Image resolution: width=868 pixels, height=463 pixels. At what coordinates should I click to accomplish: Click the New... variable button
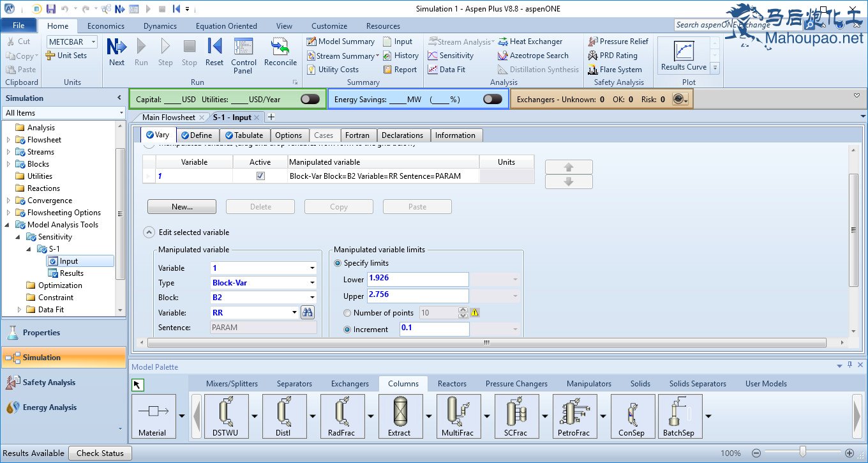(x=182, y=207)
